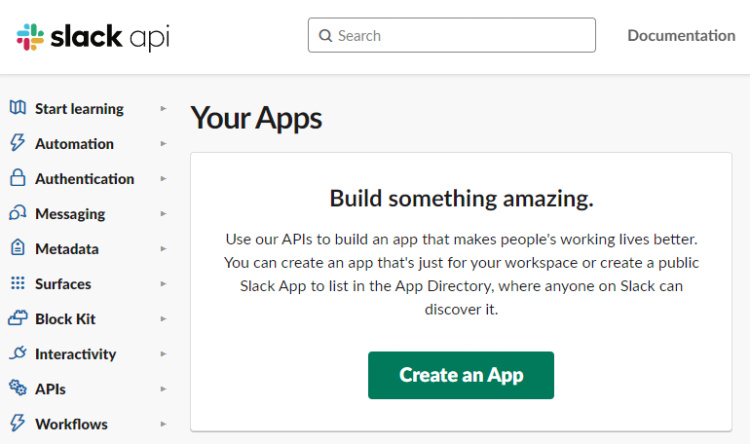Click the Interactivity icon in sidebar

tap(17, 353)
